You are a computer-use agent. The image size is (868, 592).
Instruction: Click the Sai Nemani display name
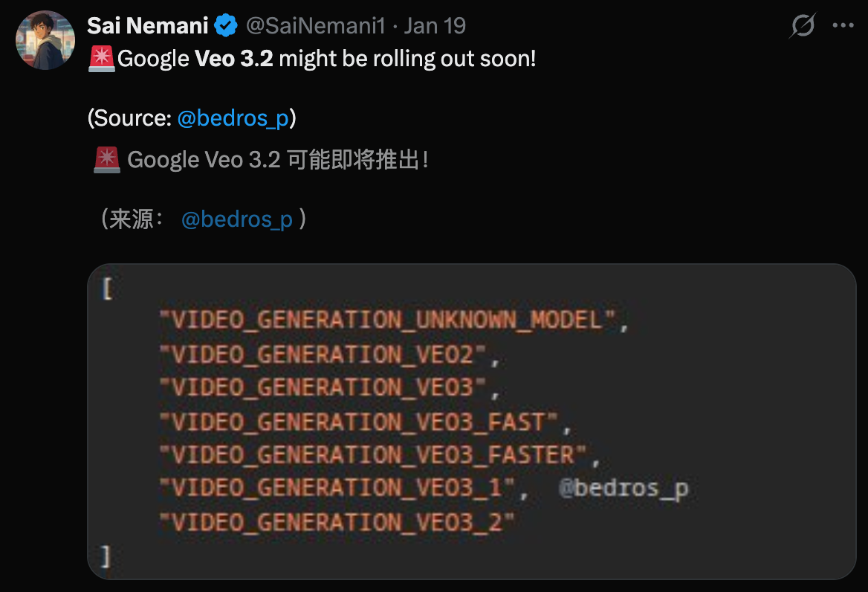148,26
